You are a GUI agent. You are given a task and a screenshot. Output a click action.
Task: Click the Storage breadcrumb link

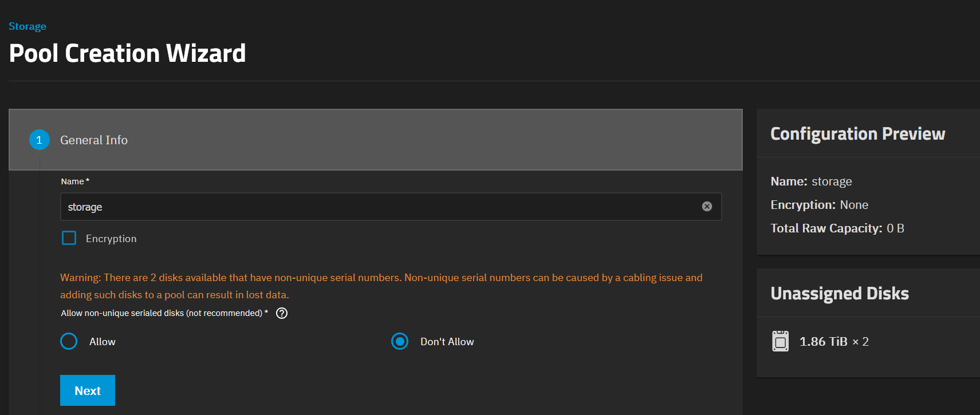coord(27,26)
